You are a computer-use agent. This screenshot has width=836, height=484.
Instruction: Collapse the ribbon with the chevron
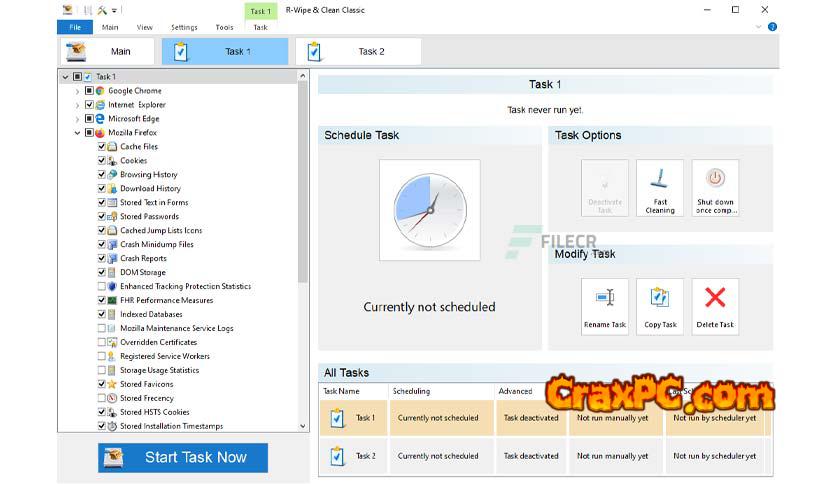pyautogui.click(x=758, y=27)
